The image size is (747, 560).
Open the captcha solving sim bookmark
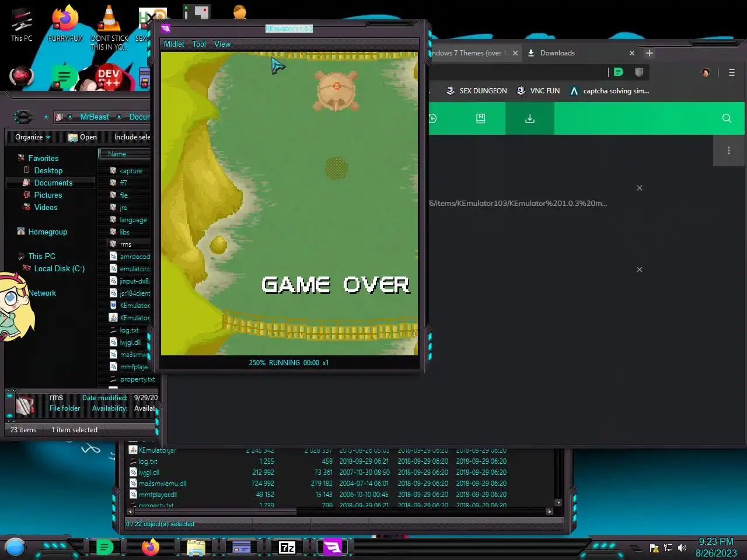pyautogui.click(x=609, y=91)
